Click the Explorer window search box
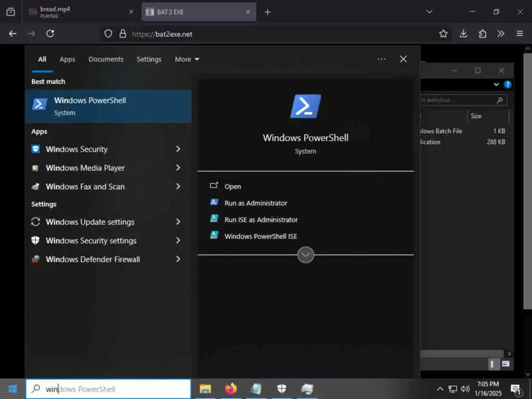The height and width of the screenshot is (399, 532). tap(463, 100)
